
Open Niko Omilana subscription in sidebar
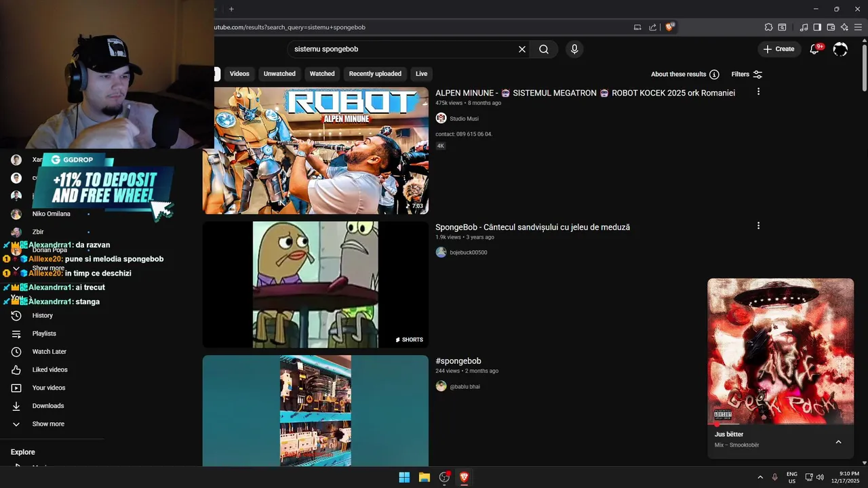[51, 213]
